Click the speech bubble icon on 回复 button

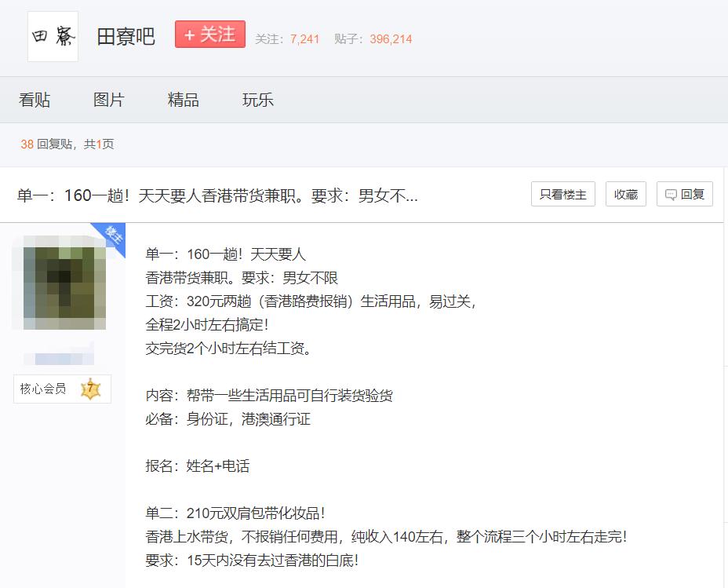point(671,194)
